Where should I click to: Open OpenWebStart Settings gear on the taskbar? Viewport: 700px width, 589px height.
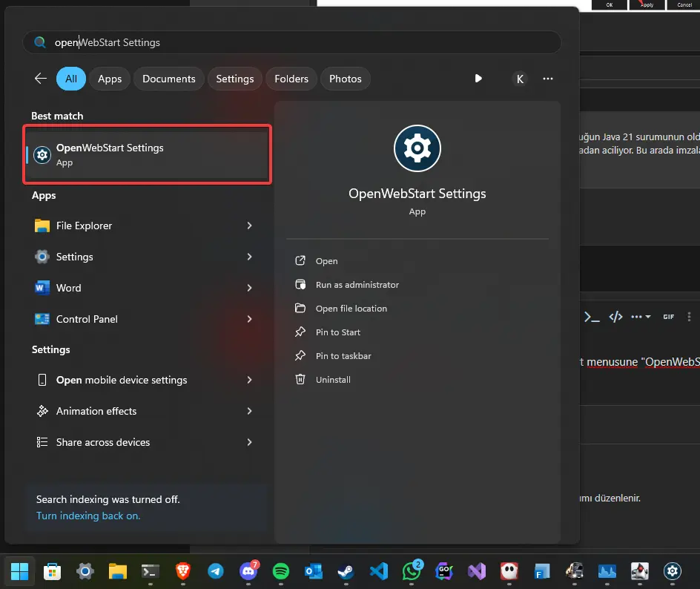673,571
